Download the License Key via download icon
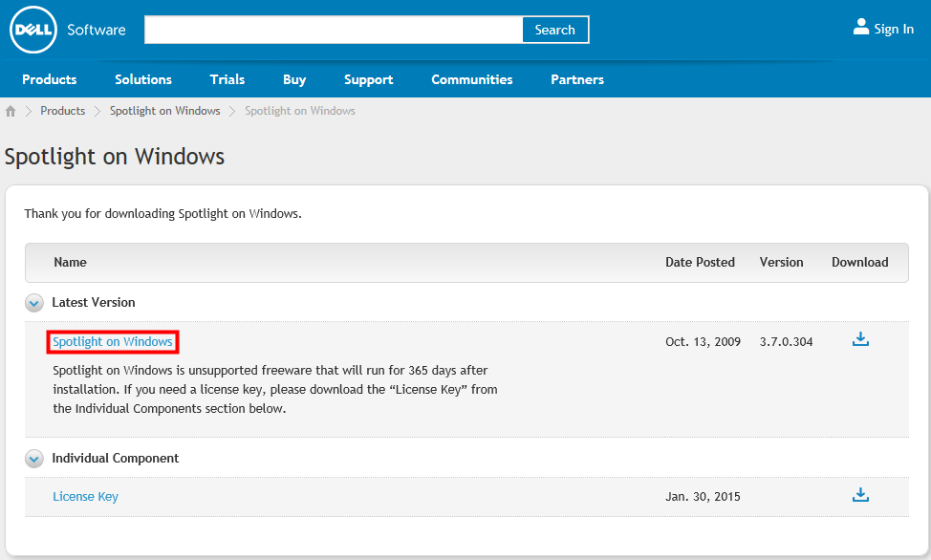The width and height of the screenshot is (931, 560). click(860, 495)
